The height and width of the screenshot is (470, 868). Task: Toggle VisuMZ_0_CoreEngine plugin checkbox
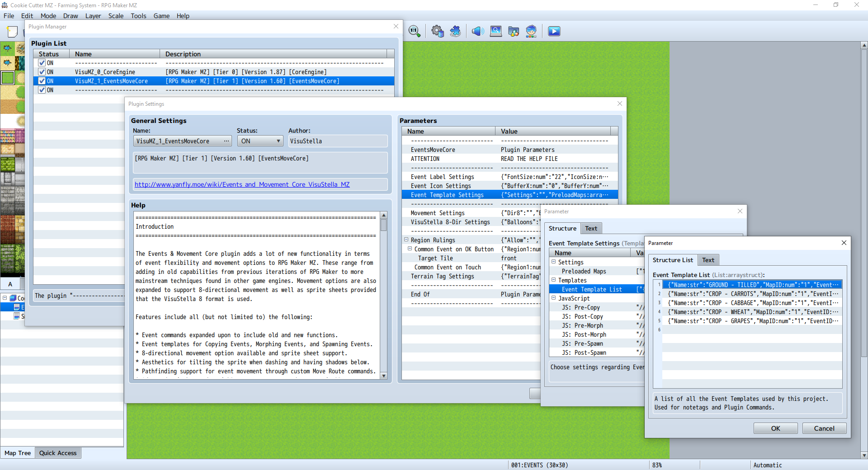tap(42, 72)
